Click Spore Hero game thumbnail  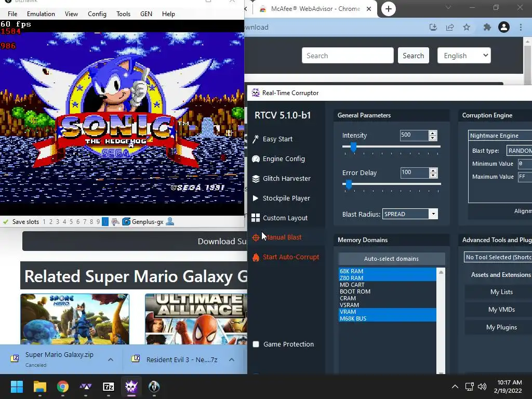[x=75, y=320]
